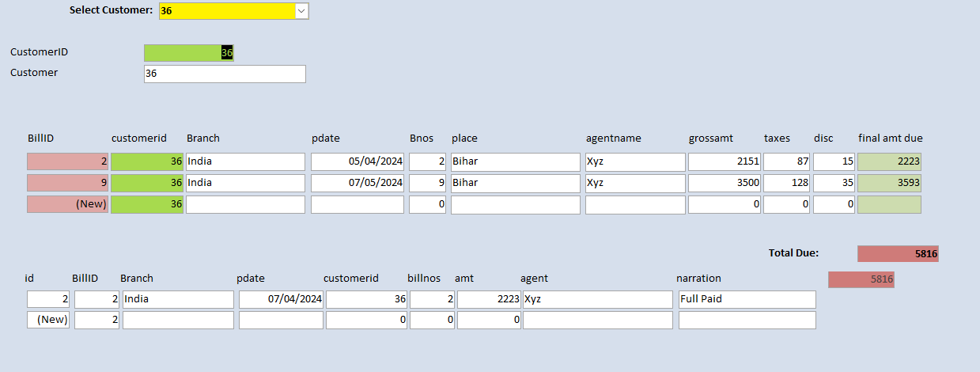Select the (New) BillID record cell
980x372 pixels.
(x=67, y=204)
